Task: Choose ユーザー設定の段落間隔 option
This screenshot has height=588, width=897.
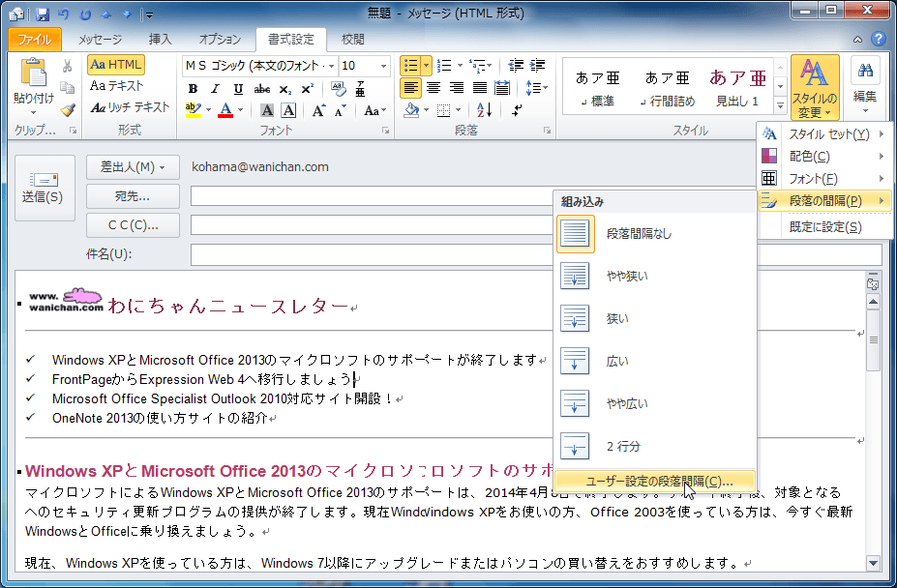Action: (655, 481)
